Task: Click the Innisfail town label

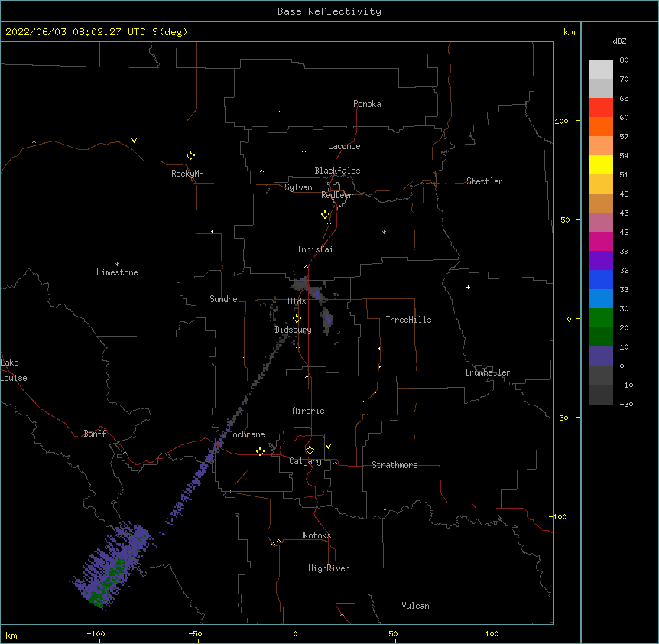Action: click(x=317, y=249)
